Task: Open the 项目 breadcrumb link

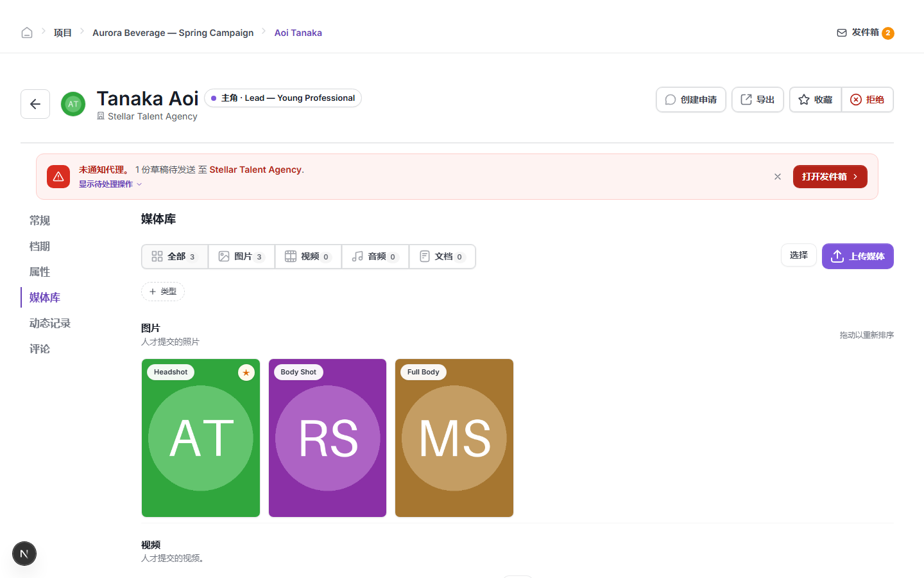Action: click(x=62, y=33)
